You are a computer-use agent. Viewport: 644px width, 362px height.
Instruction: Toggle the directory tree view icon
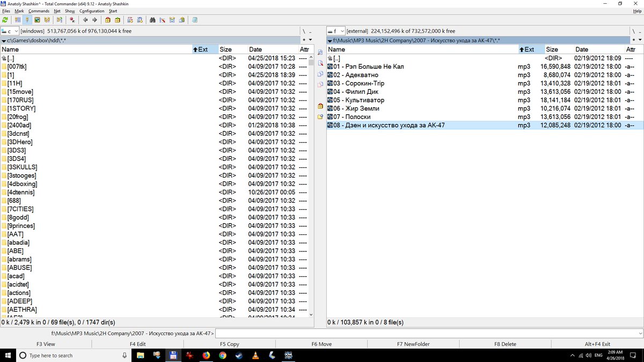[x=47, y=20]
